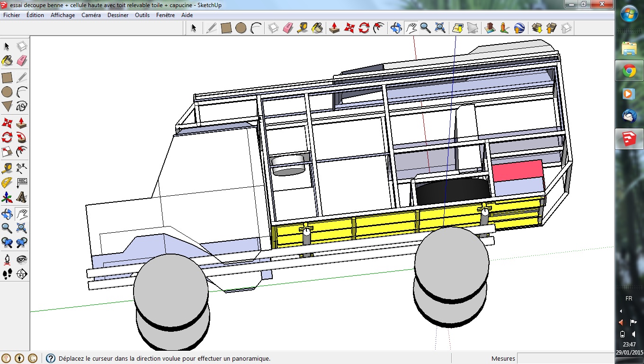Activate the Walk footprints tool

click(x=7, y=274)
